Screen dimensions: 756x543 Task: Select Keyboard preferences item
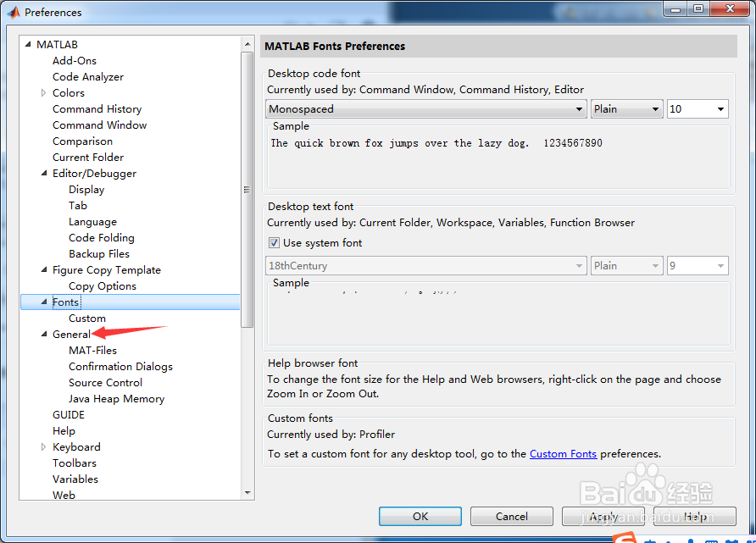(76, 446)
